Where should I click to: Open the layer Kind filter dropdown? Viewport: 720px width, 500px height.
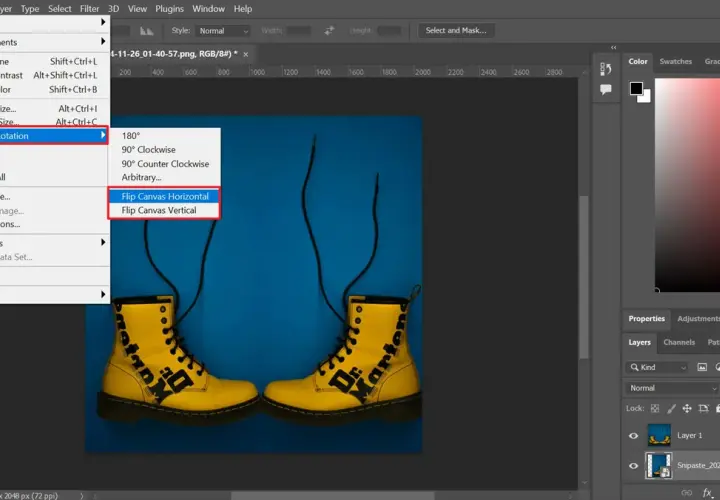[657, 367]
